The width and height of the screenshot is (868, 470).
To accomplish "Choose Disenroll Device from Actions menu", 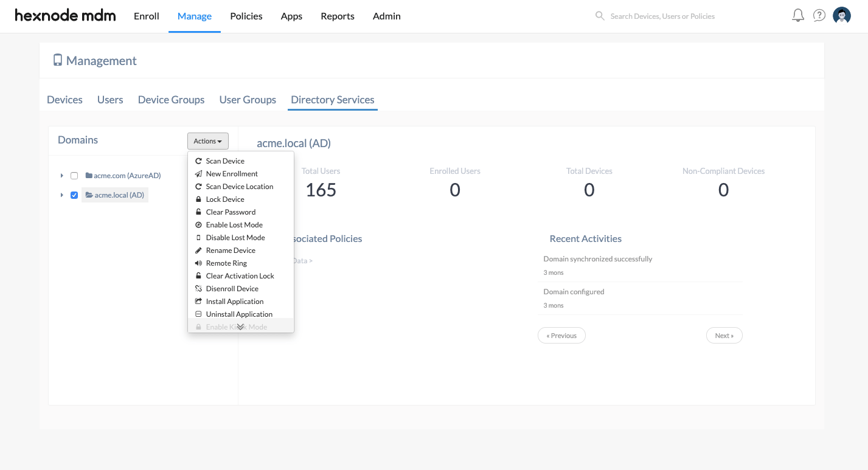I will click(x=232, y=289).
